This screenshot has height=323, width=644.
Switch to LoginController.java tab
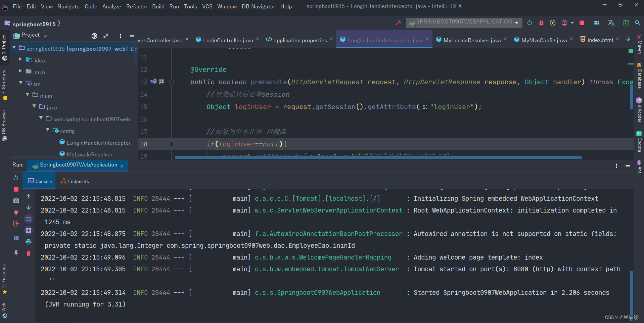228,40
